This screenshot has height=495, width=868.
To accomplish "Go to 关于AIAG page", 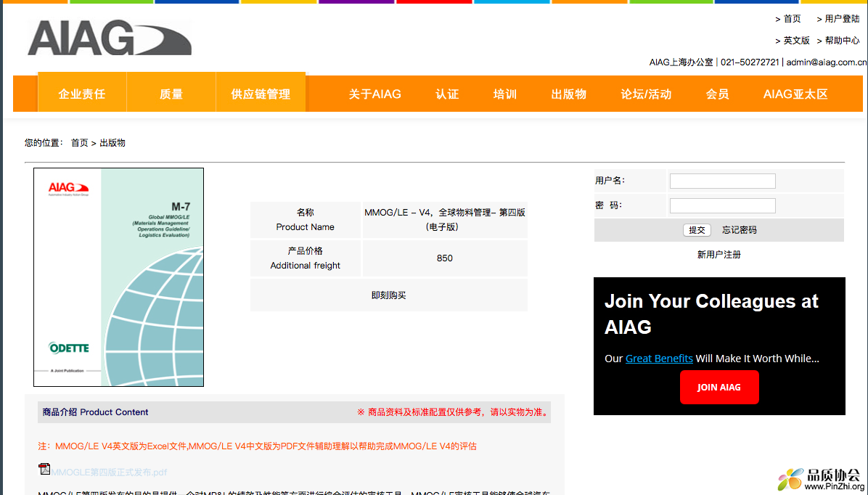I will (374, 94).
